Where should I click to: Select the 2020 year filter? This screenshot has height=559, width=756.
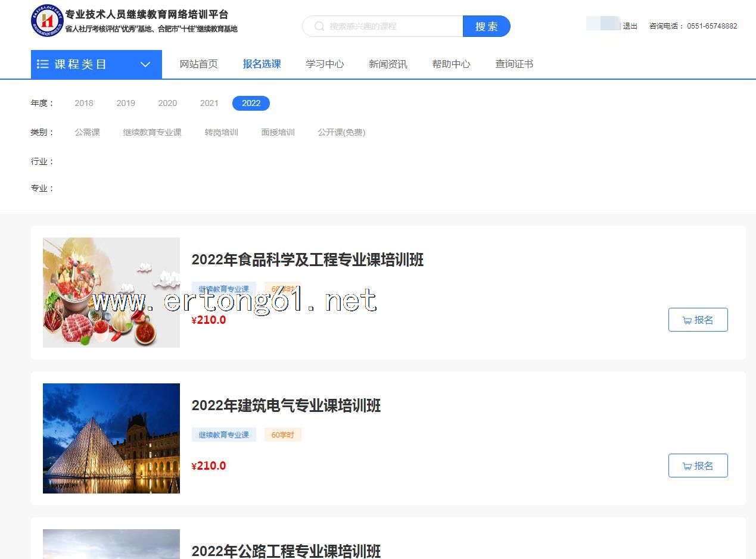click(167, 103)
